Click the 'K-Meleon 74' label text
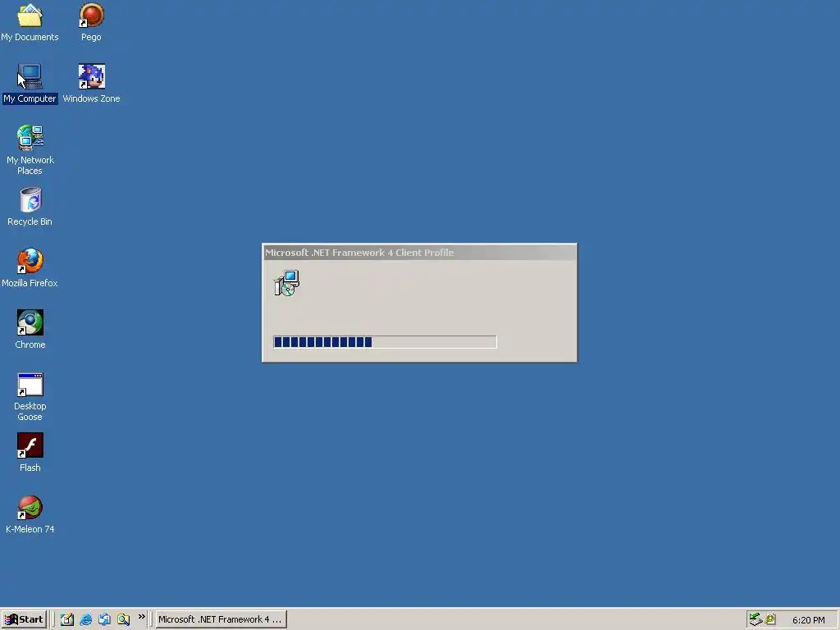Screen dimensions: 840x630 30,529
